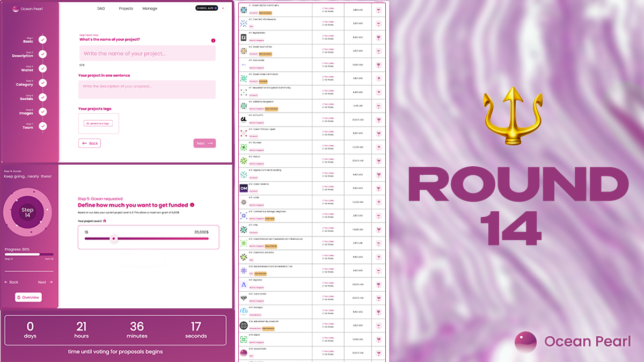Click the Datax project logo

[x=244, y=339]
